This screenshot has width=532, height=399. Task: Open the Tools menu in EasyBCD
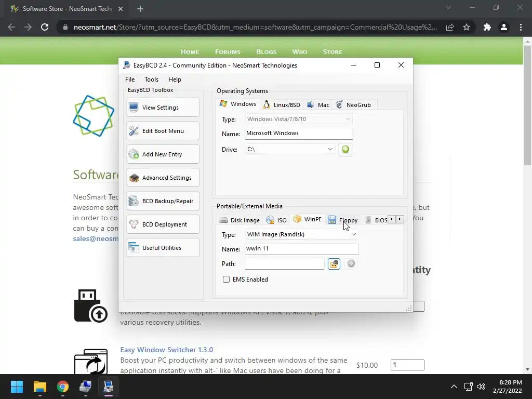pyautogui.click(x=151, y=79)
